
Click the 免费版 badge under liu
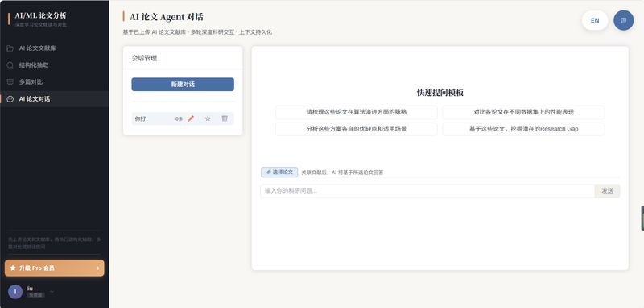[x=35, y=295]
